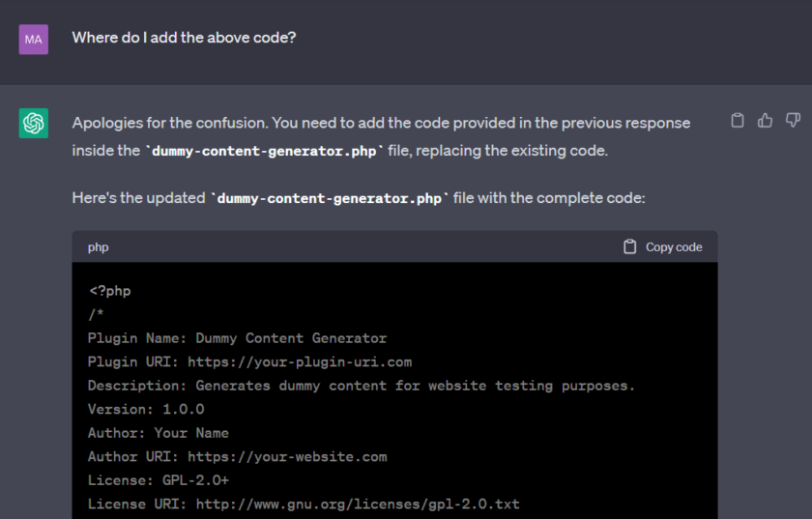Click the clipboard icon in code header
Viewport: 812px width, 519px height.
[630, 246]
